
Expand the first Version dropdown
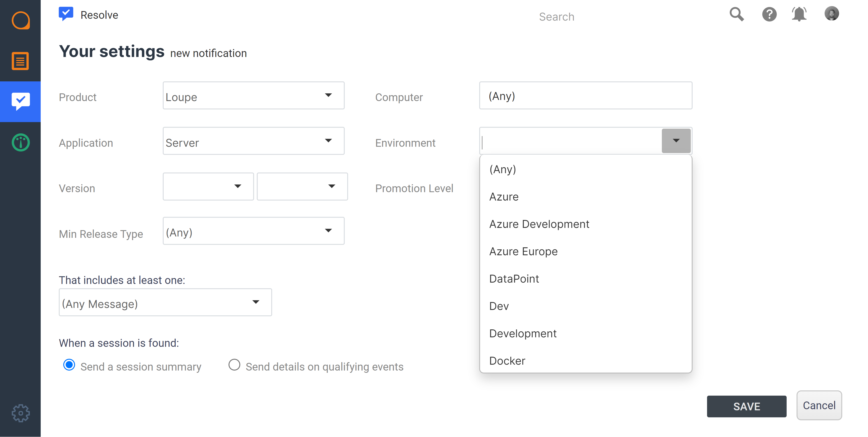pos(208,186)
